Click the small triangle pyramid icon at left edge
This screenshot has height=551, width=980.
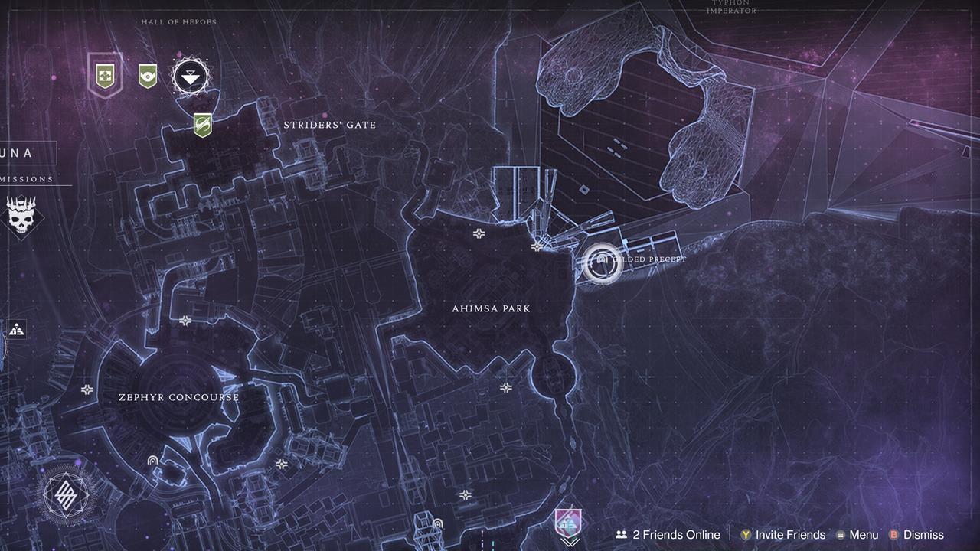tap(16, 330)
